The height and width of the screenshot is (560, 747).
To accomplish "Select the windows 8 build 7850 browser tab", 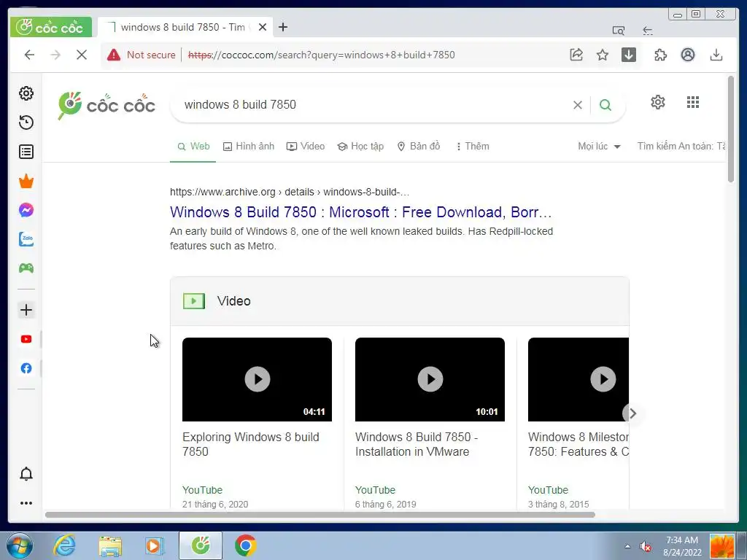I will [x=183, y=27].
